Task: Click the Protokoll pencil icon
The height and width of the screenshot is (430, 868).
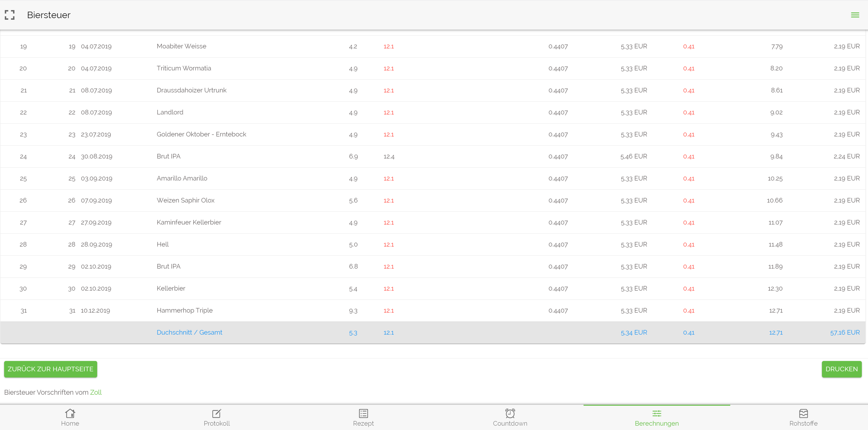Action: 217,413
